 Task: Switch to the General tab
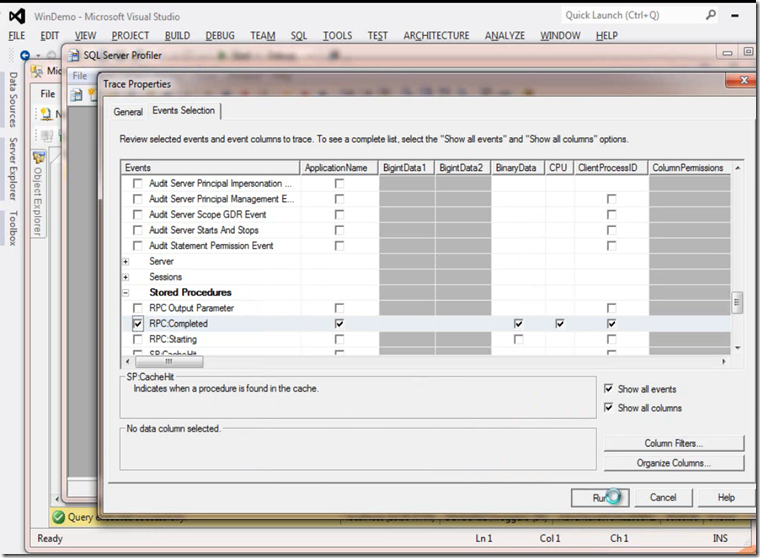pyautogui.click(x=128, y=112)
